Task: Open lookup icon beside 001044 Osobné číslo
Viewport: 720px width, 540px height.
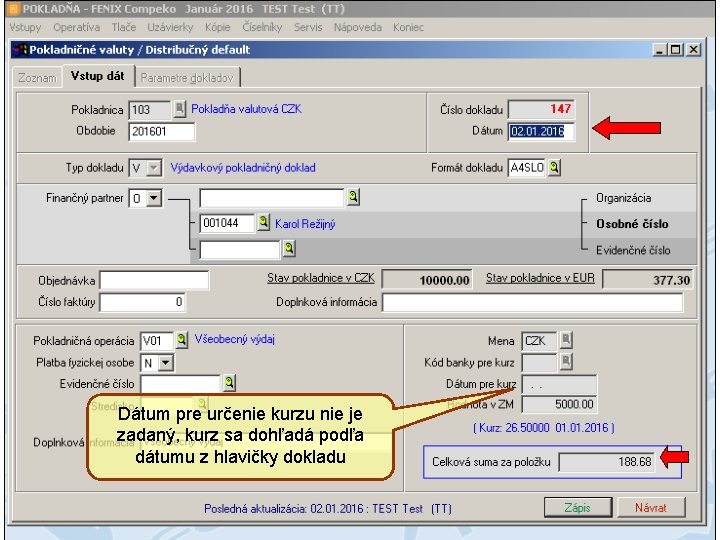Action: tap(263, 223)
